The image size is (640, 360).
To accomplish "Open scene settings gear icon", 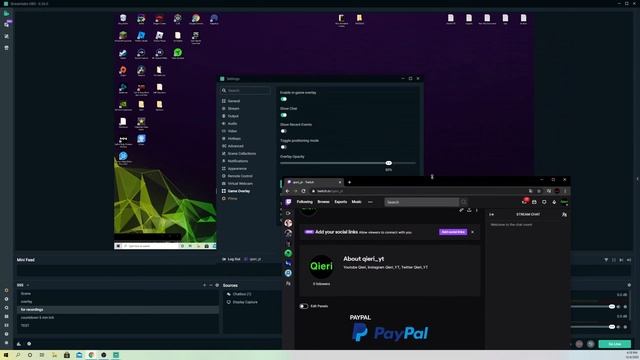I will click(217, 285).
